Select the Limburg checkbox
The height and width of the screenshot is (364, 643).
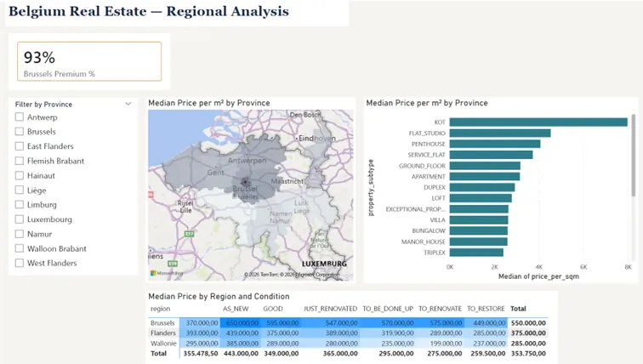click(20, 205)
